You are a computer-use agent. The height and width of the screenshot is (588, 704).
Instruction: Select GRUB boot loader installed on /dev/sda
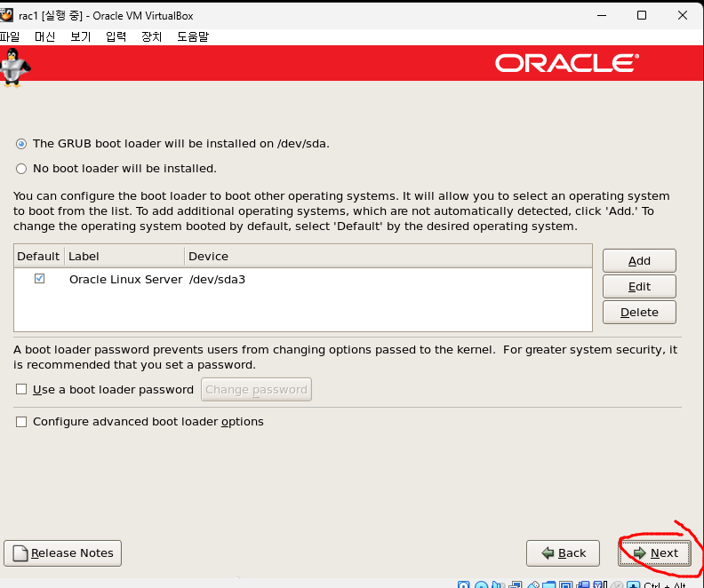pyautogui.click(x=21, y=144)
